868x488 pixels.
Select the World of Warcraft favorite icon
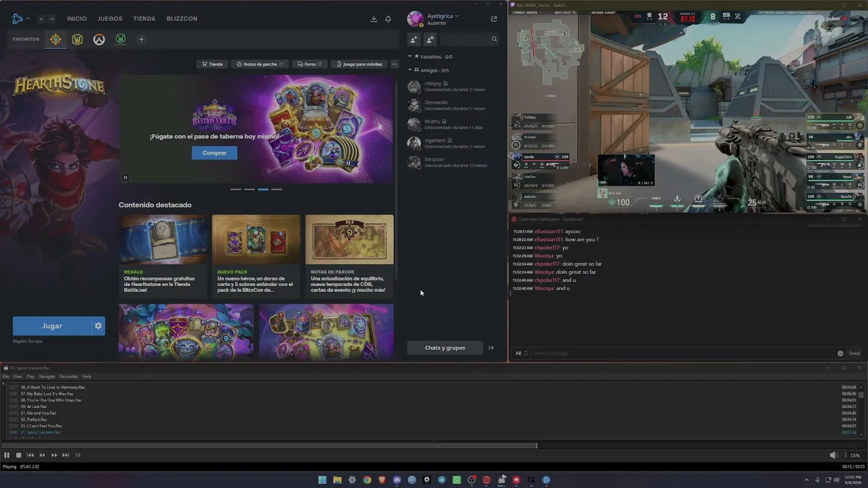(77, 39)
